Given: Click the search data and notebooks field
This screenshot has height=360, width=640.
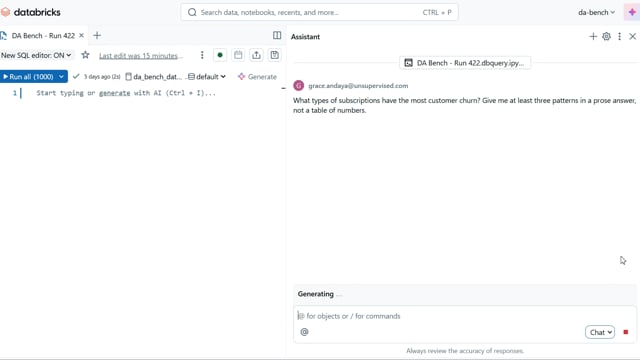Looking at the screenshot, I should pyautogui.click(x=319, y=12).
